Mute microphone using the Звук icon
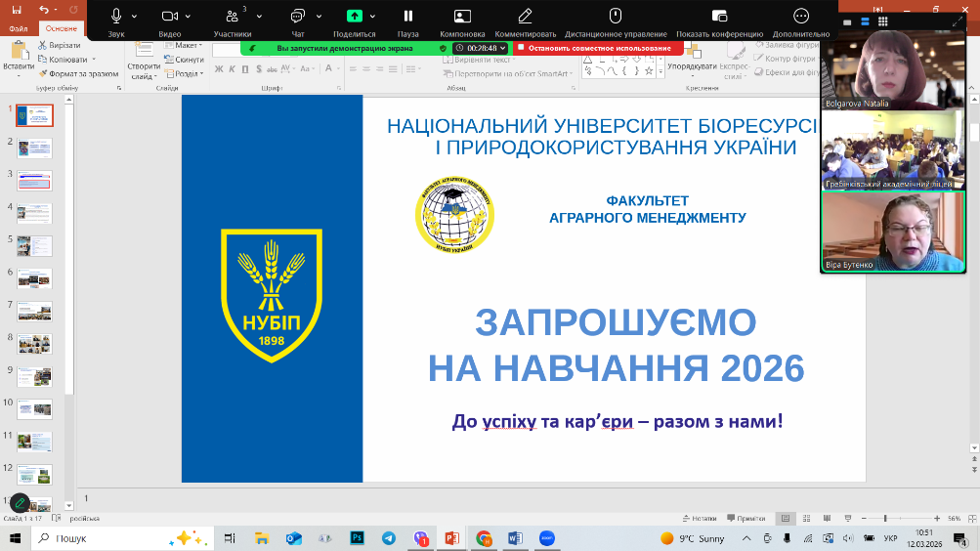Image resolution: width=980 pixels, height=551 pixels. (116, 16)
